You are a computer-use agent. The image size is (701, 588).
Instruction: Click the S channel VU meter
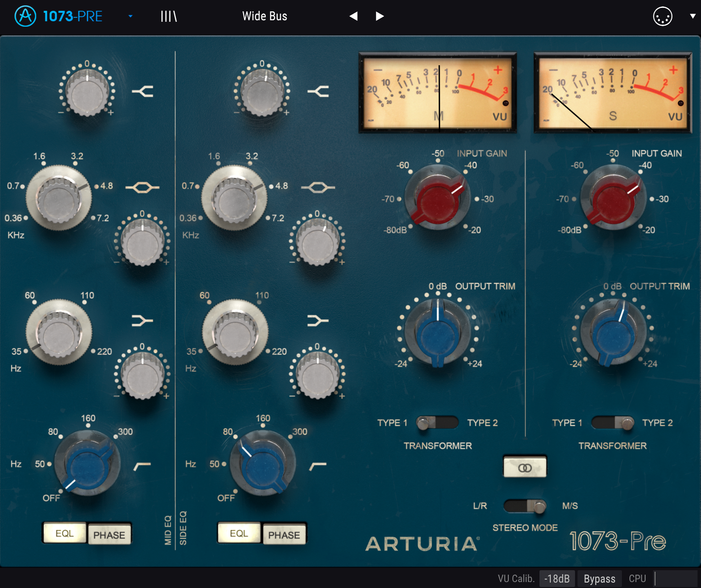[613, 93]
